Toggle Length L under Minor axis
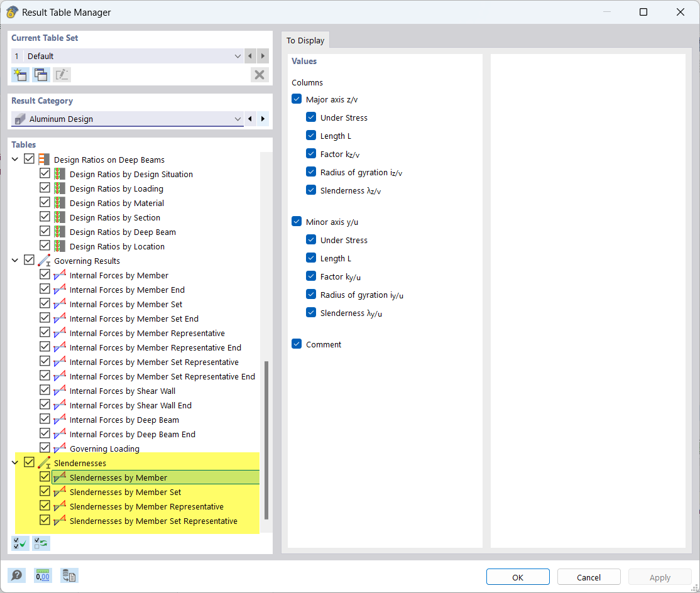700x593 pixels. (x=311, y=258)
